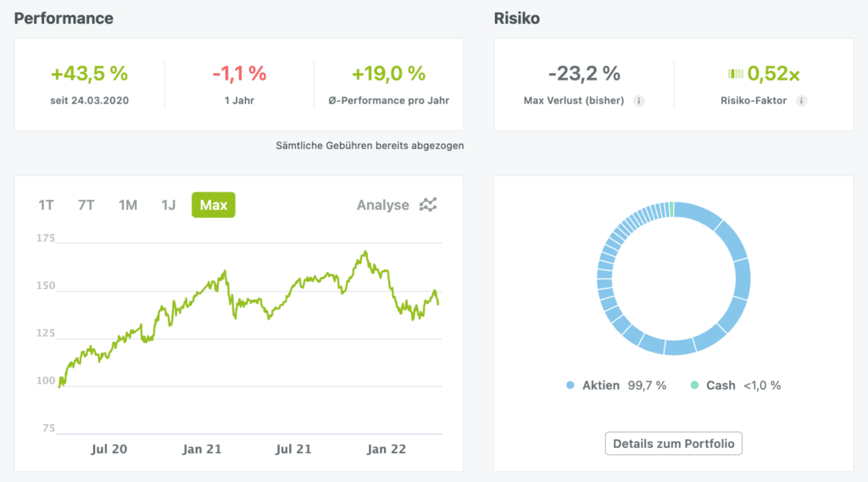Image resolution: width=868 pixels, height=482 pixels.
Task: Select the 7T time range
Action: click(x=86, y=205)
